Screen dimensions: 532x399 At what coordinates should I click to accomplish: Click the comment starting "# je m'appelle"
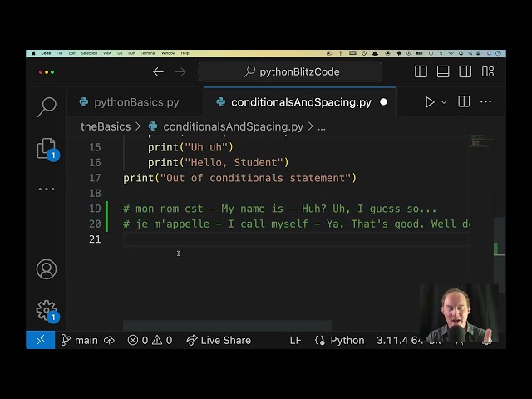click(x=297, y=224)
